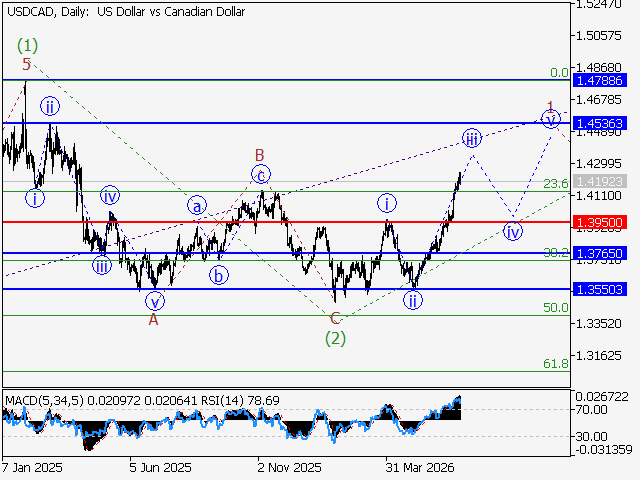The width and height of the screenshot is (640, 480).
Task: Click the circled v label above red A
Action: (155, 302)
